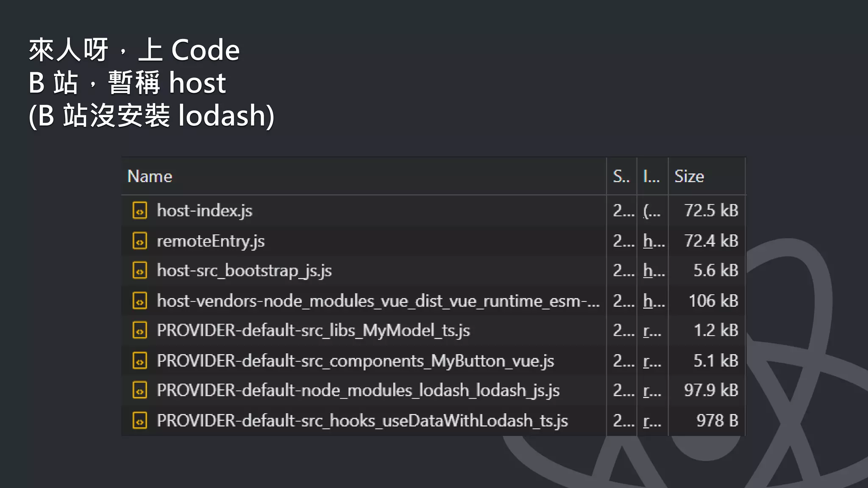Sort requests by the Name column header
Screen dimensions: 868x488
[x=150, y=176]
